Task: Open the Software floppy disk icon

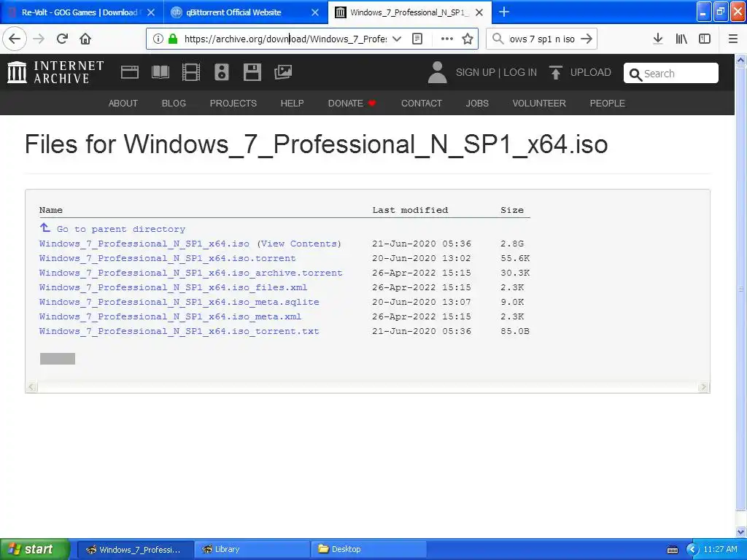Action: [x=252, y=72]
